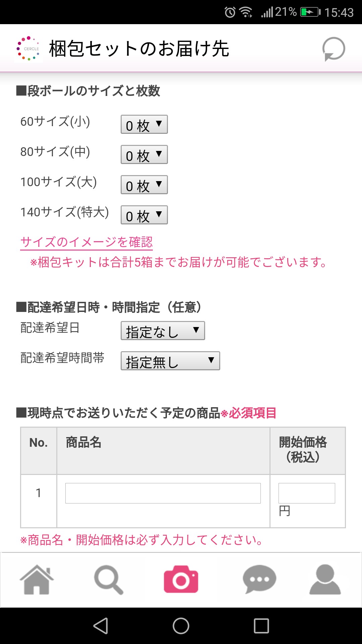Image resolution: width=362 pixels, height=644 pixels.
Task: Tap the alarm clock status icon
Action: pyautogui.click(x=230, y=12)
